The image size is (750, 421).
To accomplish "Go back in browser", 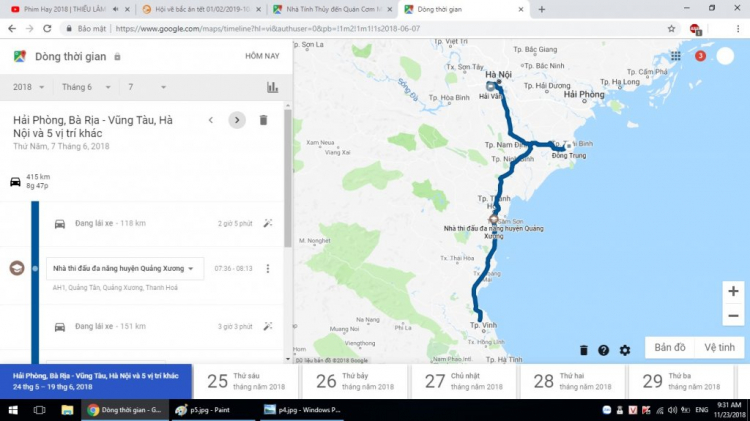I will [12, 29].
